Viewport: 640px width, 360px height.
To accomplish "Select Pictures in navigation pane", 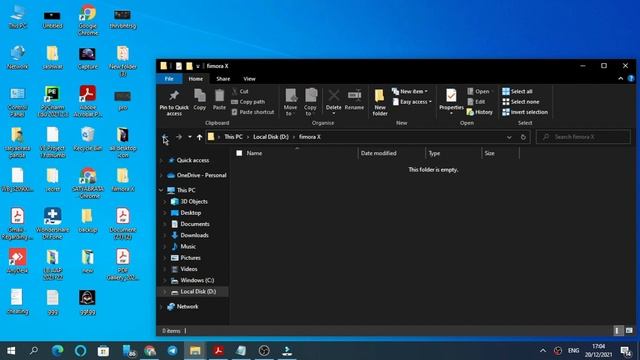I will coord(190,258).
